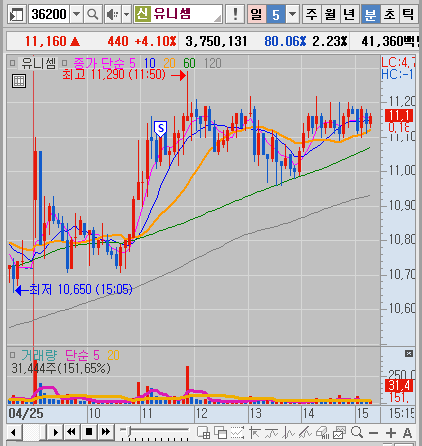Toggle the 일 (daily) chart button
Viewport: 422px width, 446px height.
[256, 14]
